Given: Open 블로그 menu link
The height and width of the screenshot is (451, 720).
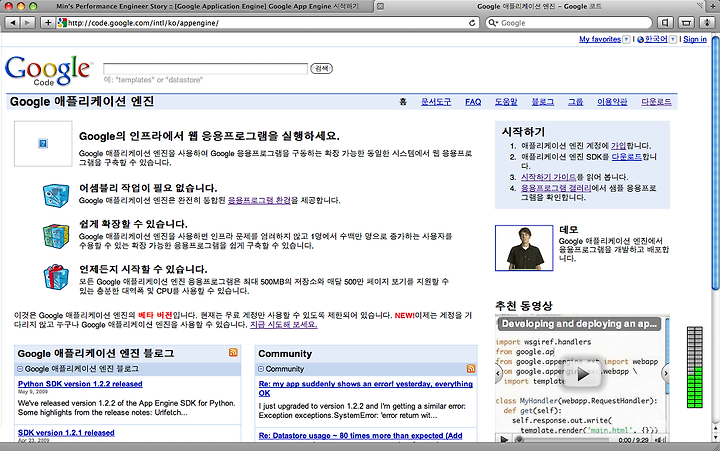Looking at the screenshot, I should 543,102.
